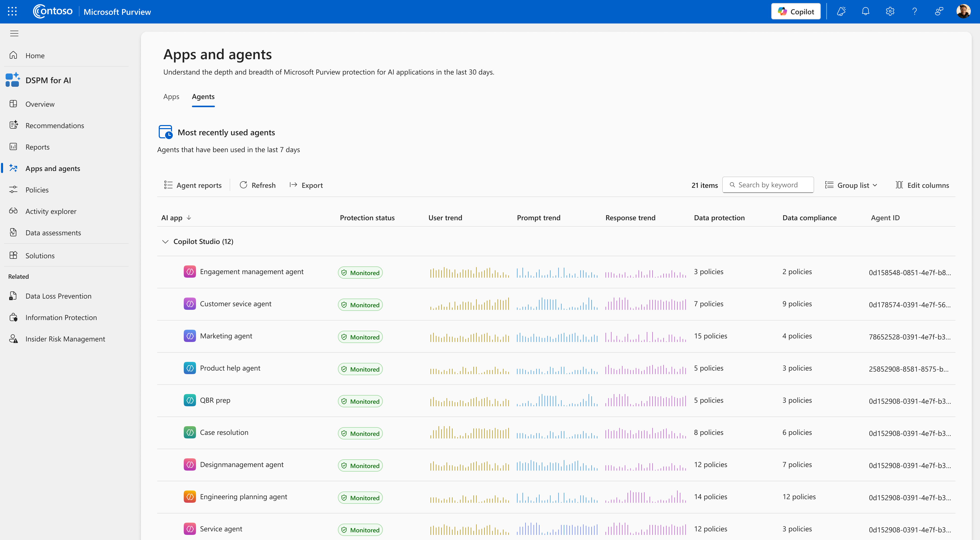This screenshot has width=980, height=540.
Task: Open the alerts bell with sparkle icon
Action: [841, 11]
